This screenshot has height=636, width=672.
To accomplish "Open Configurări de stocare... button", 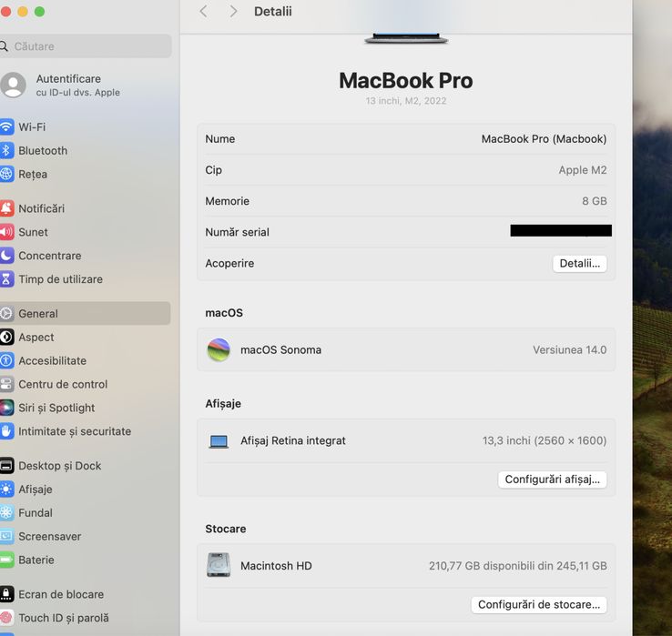I will tap(539, 605).
